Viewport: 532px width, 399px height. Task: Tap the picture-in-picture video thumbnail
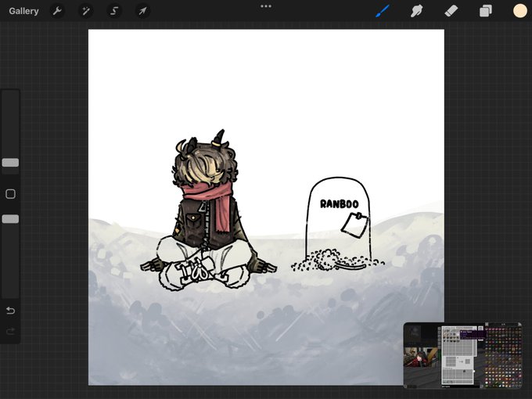463,355
